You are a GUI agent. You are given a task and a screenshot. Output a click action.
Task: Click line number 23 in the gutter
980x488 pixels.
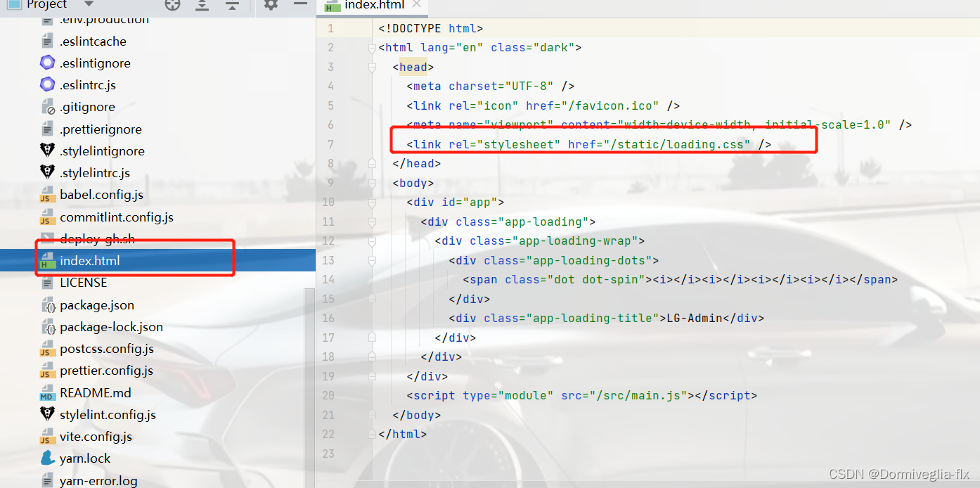[328, 454]
